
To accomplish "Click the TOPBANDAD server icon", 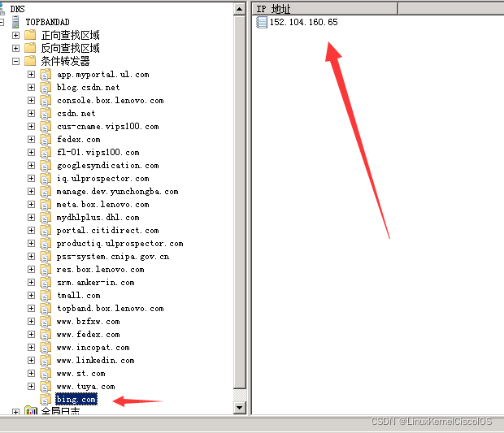I will (15, 22).
